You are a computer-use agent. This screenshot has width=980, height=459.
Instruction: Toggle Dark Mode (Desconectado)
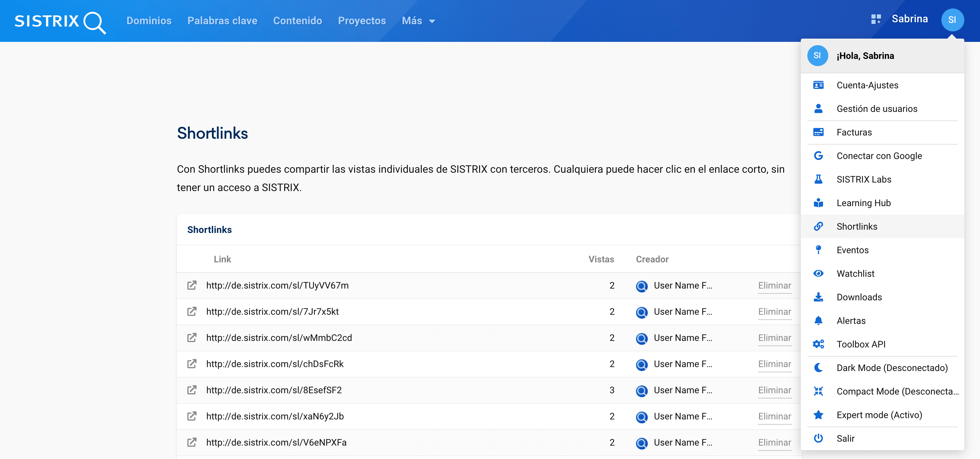891,368
